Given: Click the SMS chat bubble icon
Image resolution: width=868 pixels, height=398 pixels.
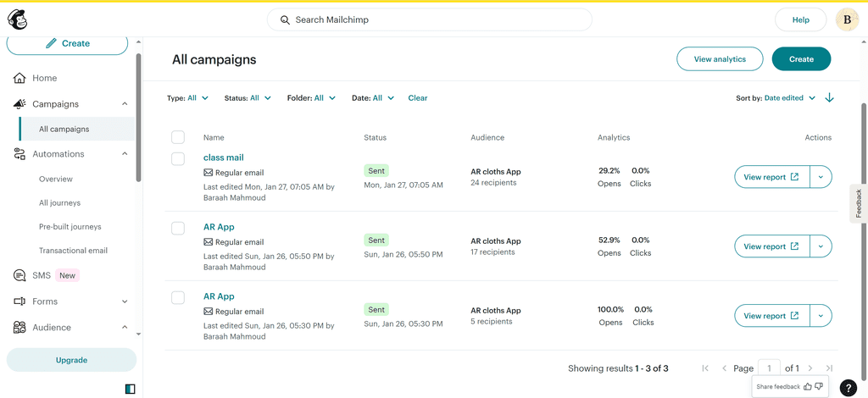Looking at the screenshot, I should (19, 275).
